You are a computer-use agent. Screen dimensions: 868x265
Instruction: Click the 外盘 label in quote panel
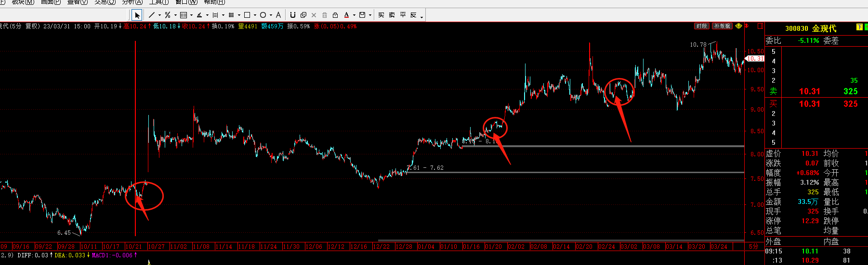[774, 241]
